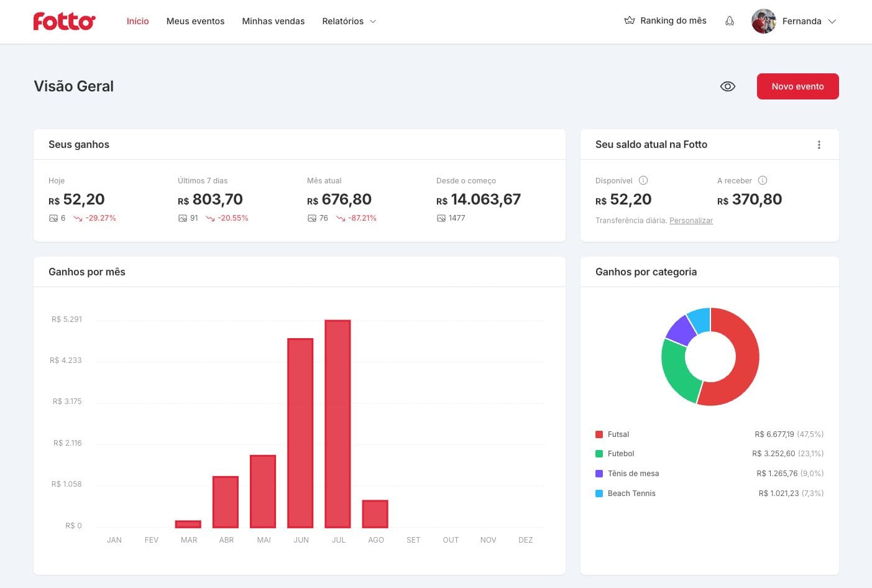Click light blue segment of donut chart
This screenshot has width=872, height=588.
point(700,319)
